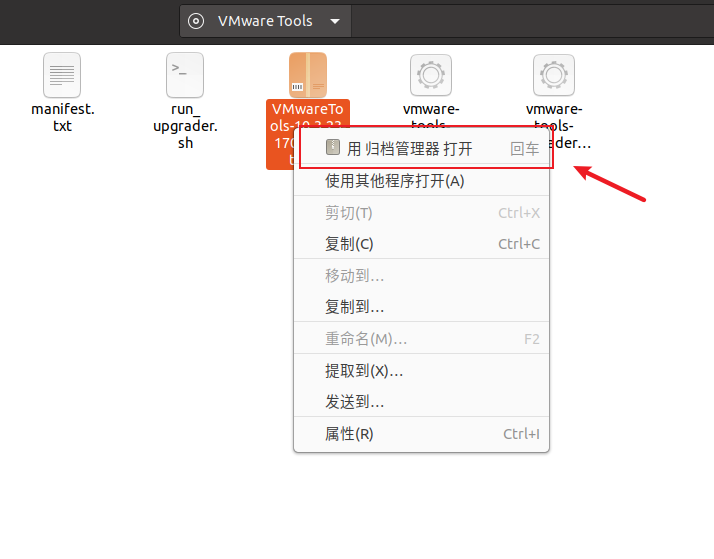The height and width of the screenshot is (559, 714).
Task: Click the disabled 剪切(T) menu entry
Action: [422, 213]
